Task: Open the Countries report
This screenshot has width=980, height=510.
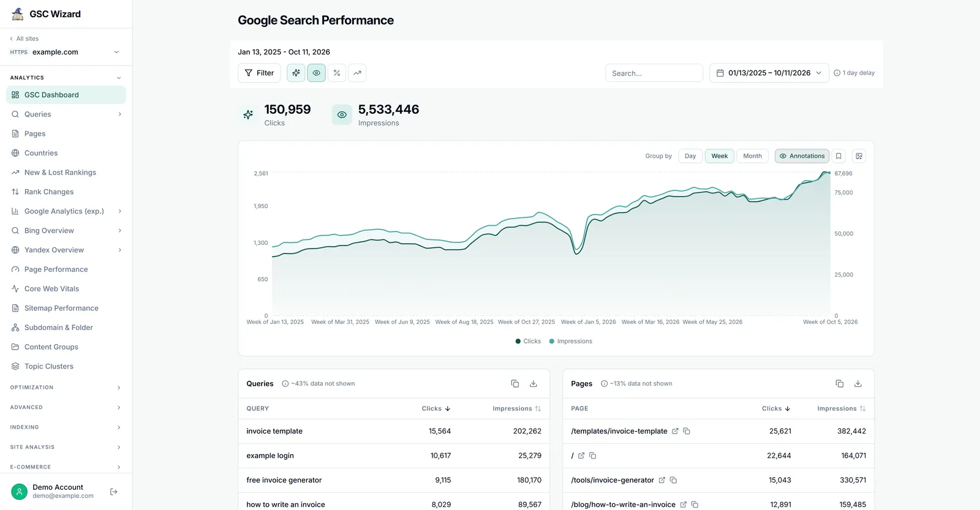Action: point(66,153)
